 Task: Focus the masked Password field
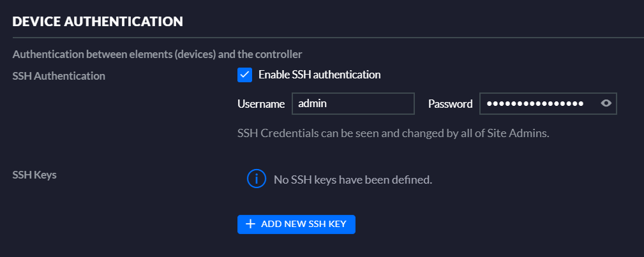coord(548,103)
